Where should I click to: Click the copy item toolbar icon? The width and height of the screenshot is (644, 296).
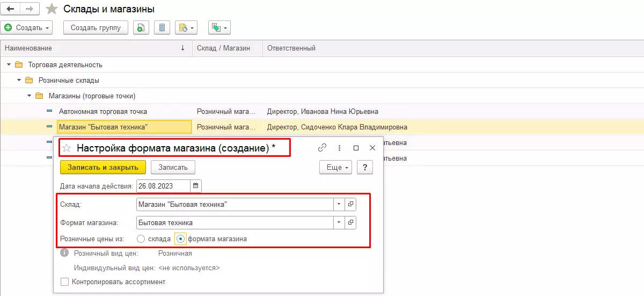point(141,27)
